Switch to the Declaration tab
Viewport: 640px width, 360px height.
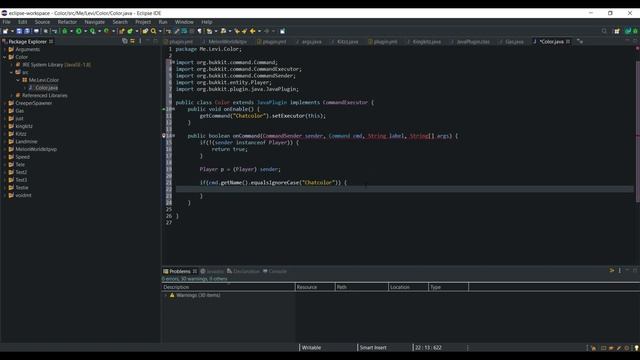[243, 271]
